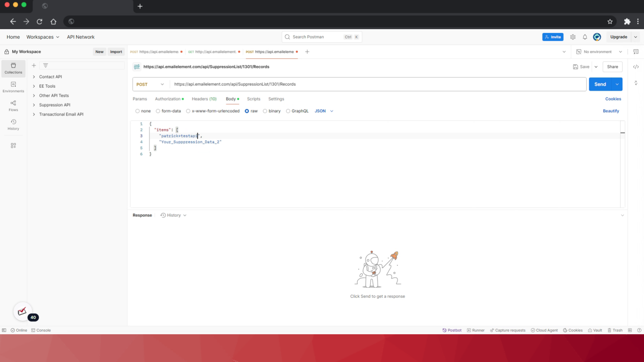Click the filter icon in collections sidebar
The width and height of the screenshot is (644, 362).
pos(46,65)
